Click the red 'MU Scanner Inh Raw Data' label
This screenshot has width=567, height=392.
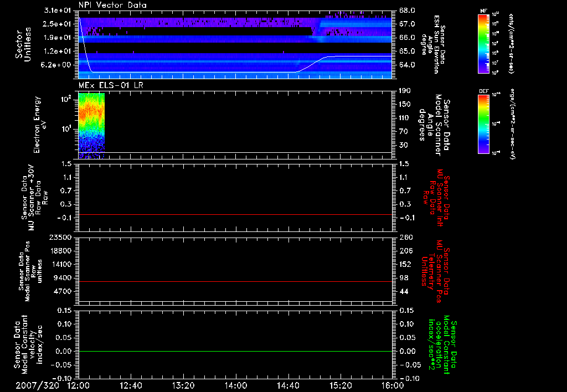(x=436, y=198)
